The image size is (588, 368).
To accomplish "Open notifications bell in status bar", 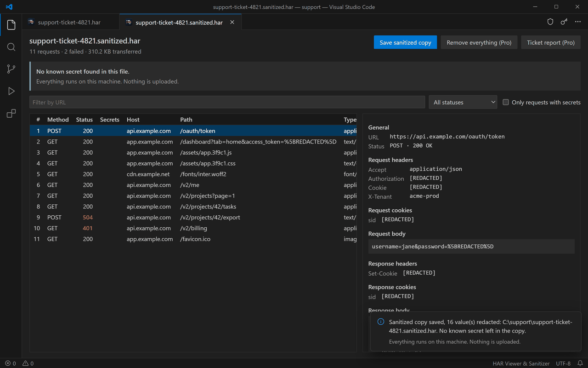I will (580, 363).
